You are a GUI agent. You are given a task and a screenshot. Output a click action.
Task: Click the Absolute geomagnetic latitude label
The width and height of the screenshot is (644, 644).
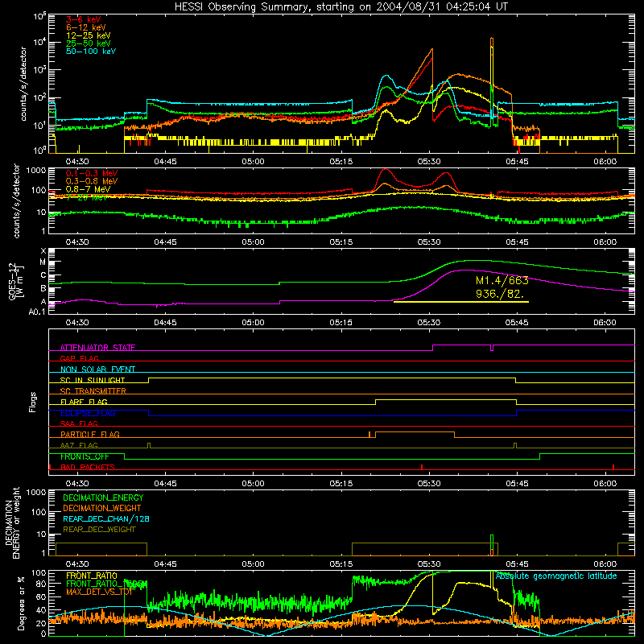pos(556,576)
